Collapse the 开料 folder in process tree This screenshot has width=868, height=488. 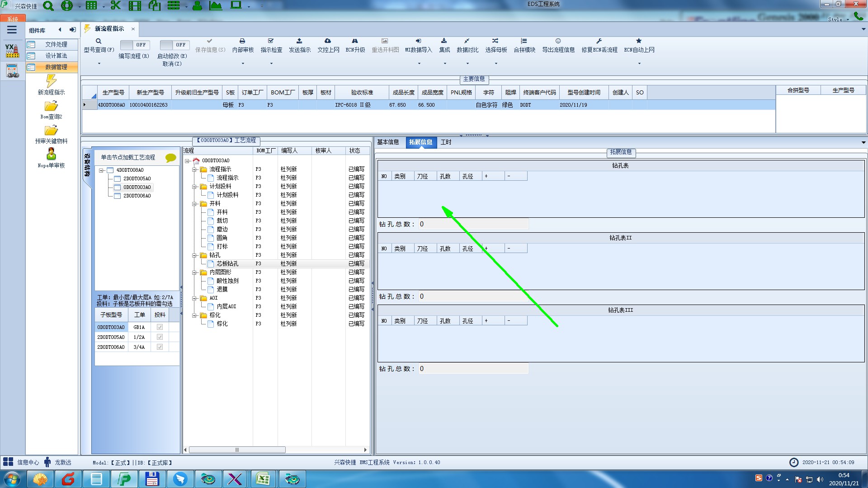click(194, 204)
